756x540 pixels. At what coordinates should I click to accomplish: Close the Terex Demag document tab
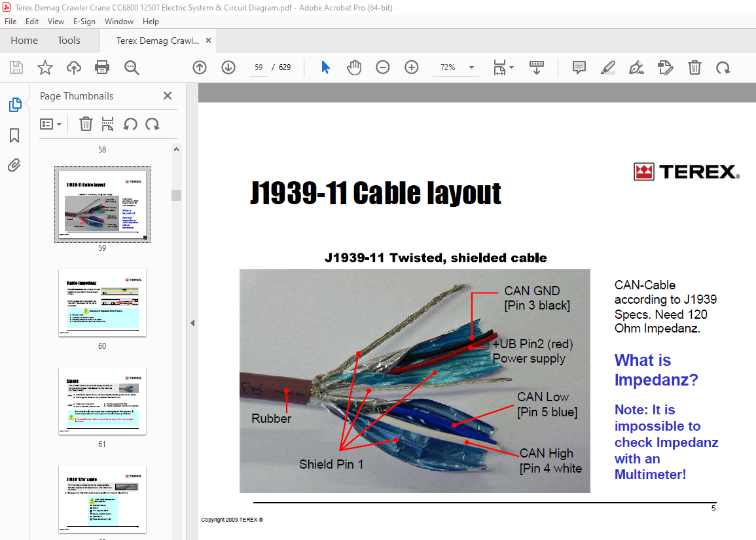pyautogui.click(x=208, y=41)
